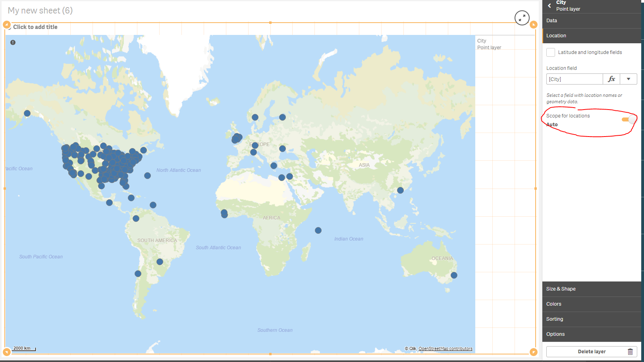Open the expression editor for Location field
The width and height of the screenshot is (644, 362).
(x=611, y=79)
